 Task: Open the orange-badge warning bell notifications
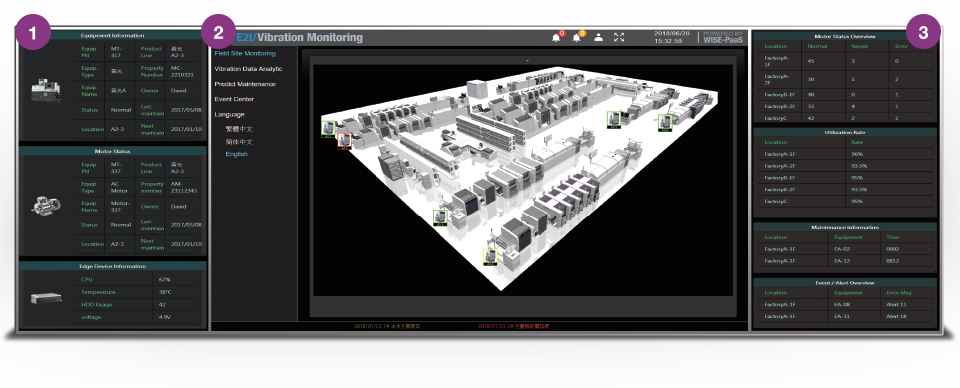pyautogui.click(x=577, y=37)
